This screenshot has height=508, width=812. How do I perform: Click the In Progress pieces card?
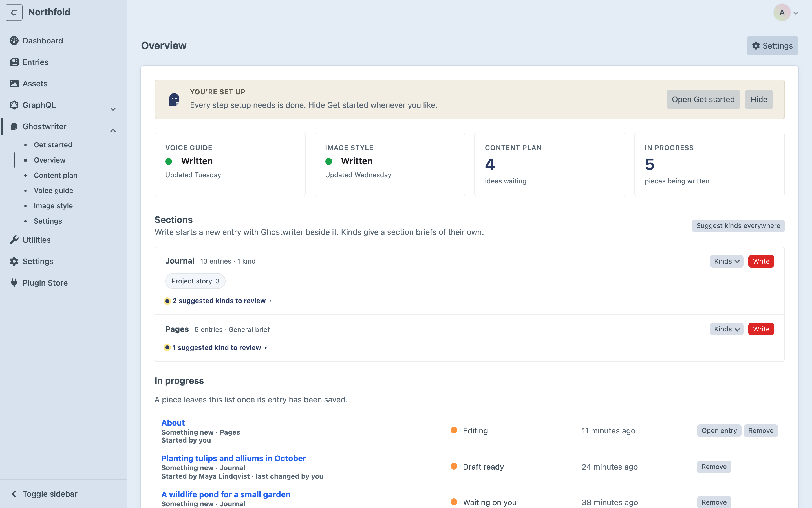[709, 165]
